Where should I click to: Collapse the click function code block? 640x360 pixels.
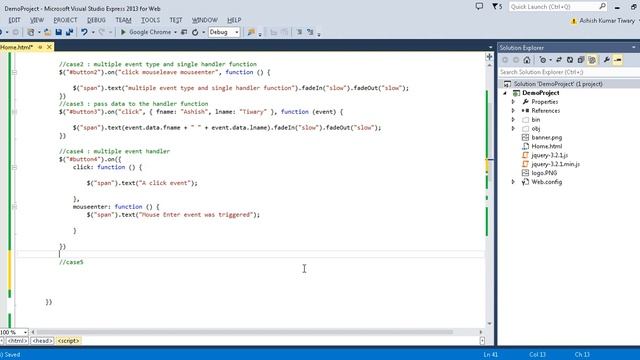tap(14, 167)
